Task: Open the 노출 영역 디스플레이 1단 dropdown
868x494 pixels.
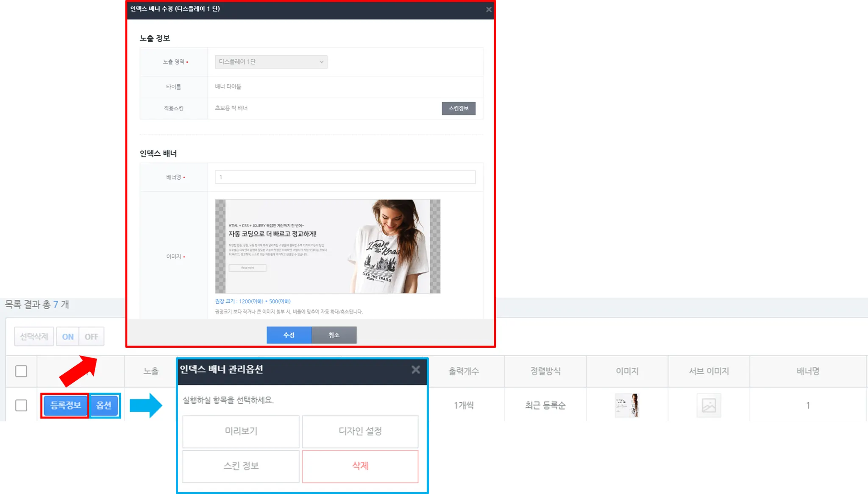Action: click(271, 62)
